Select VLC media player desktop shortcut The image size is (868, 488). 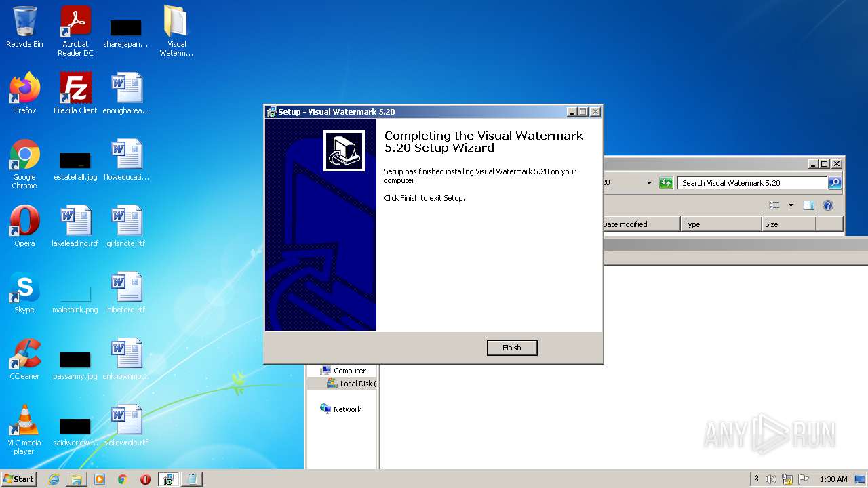tap(24, 430)
